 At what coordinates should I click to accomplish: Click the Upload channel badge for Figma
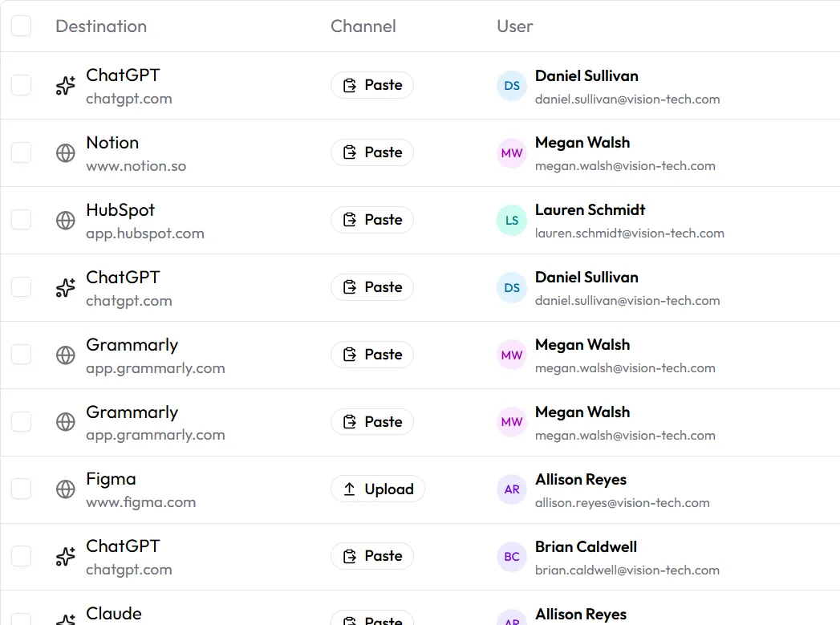378,489
